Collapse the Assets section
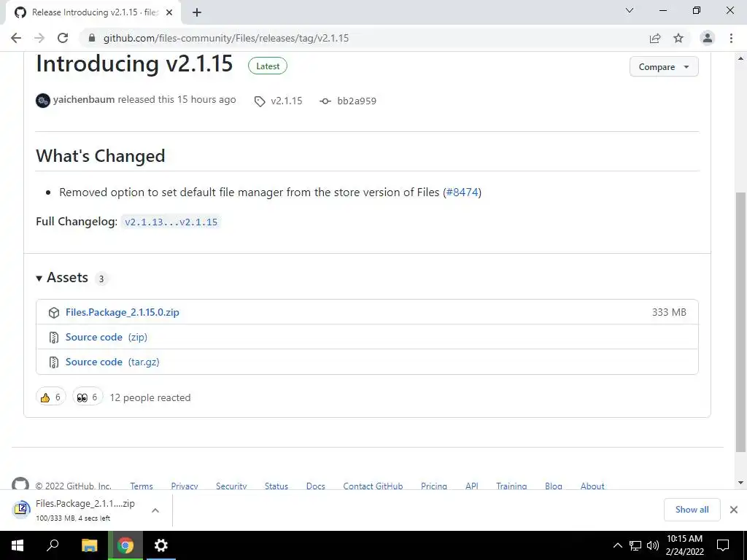 coord(62,278)
